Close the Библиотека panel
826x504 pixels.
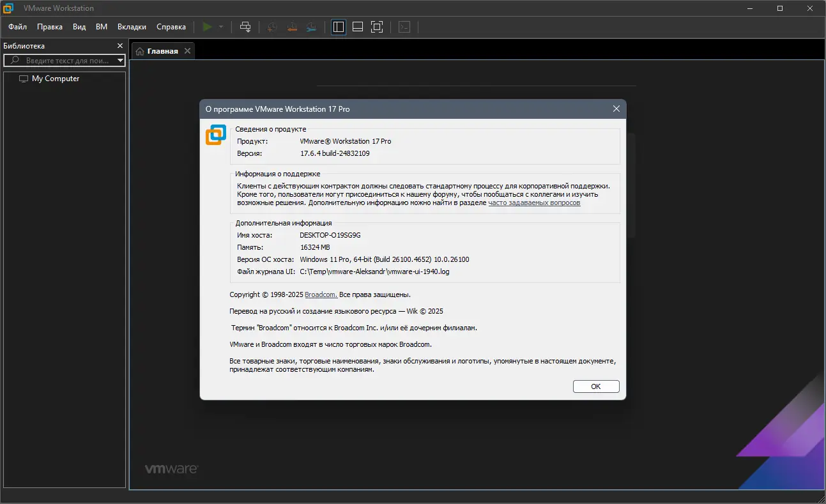[x=120, y=46]
